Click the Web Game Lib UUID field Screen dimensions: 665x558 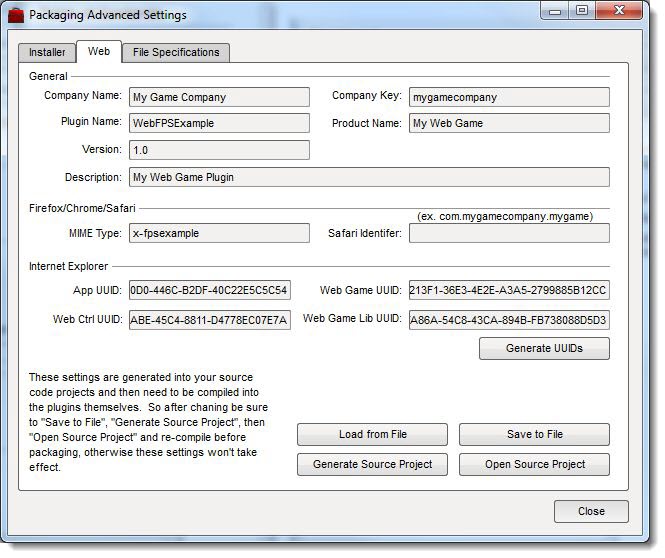[509, 320]
